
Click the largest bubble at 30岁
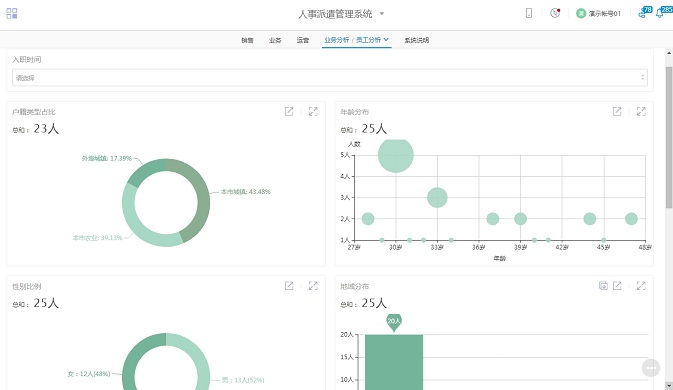396,155
